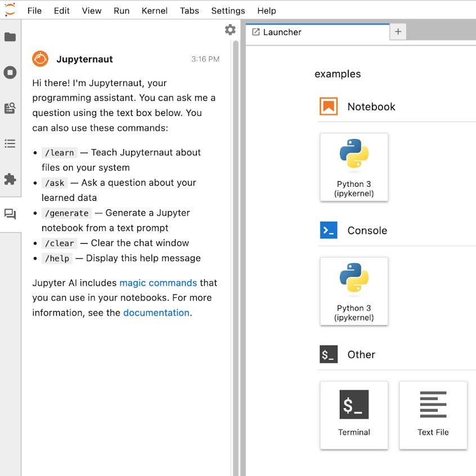Screen dimensions: 476x476
Task: Create a new Text File
Action: [433, 415]
